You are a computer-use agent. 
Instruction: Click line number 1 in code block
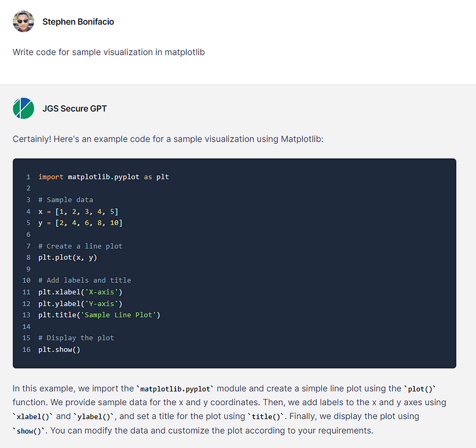pyautogui.click(x=28, y=177)
